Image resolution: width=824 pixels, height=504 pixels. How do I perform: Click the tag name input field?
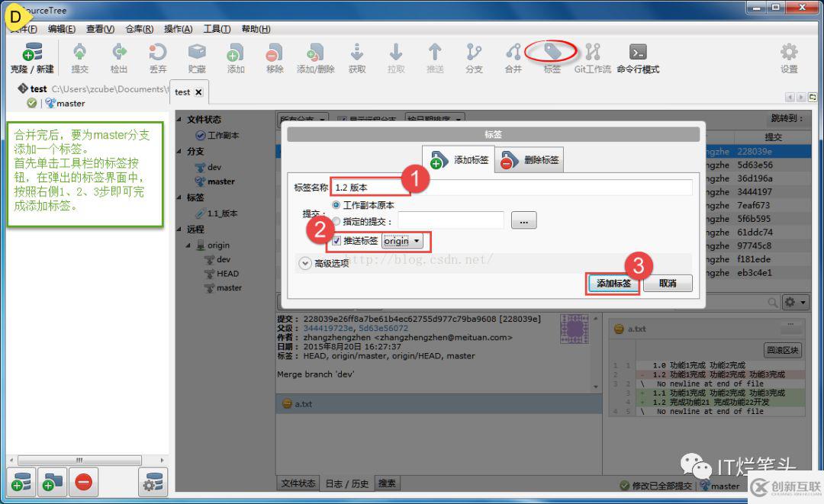click(511, 188)
